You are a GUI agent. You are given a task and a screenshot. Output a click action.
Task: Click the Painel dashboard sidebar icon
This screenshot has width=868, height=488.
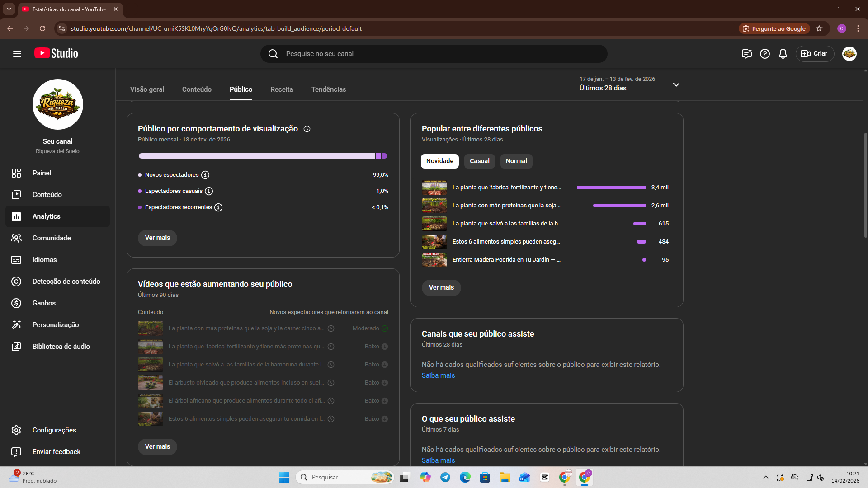[16, 173]
